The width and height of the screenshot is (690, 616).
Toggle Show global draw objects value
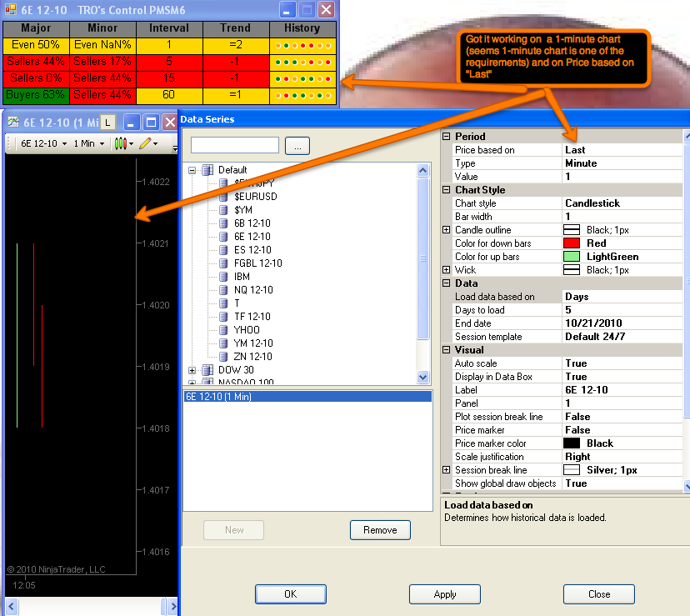pyautogui.click(x=622, y=483)
